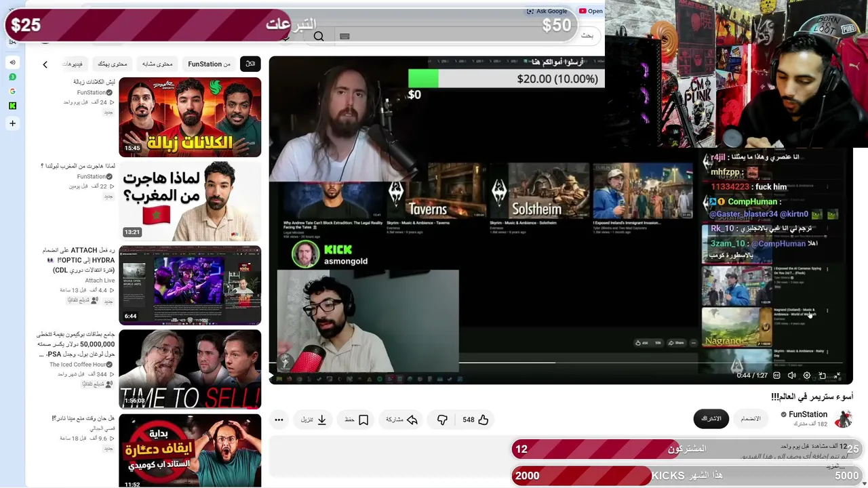
Task: Open the Google shortcut in the browser sidebar
Action: (12, 91)
